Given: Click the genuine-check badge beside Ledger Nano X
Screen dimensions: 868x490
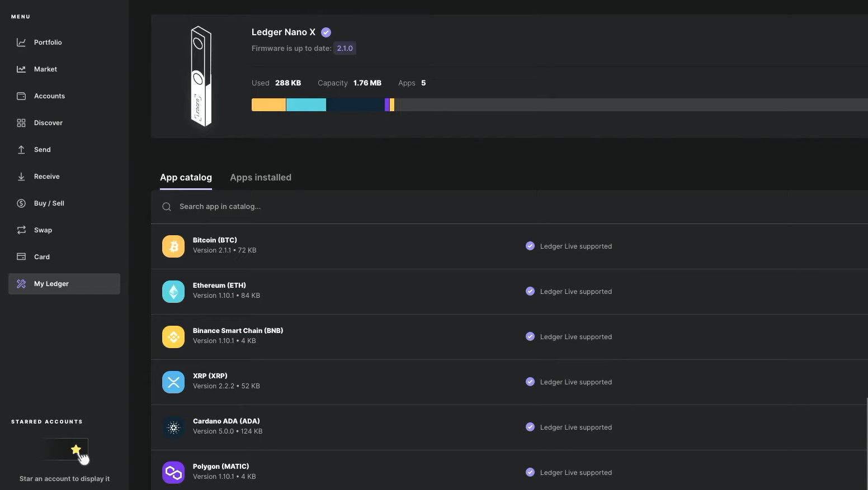Looking at the screenshot, I should [326, 32].
